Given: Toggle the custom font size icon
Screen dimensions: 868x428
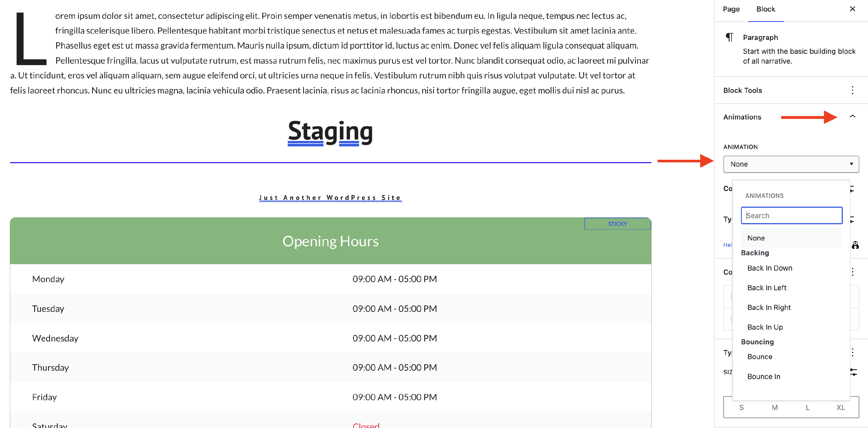Looking at the screenshot, I should (x=853, y=372).
